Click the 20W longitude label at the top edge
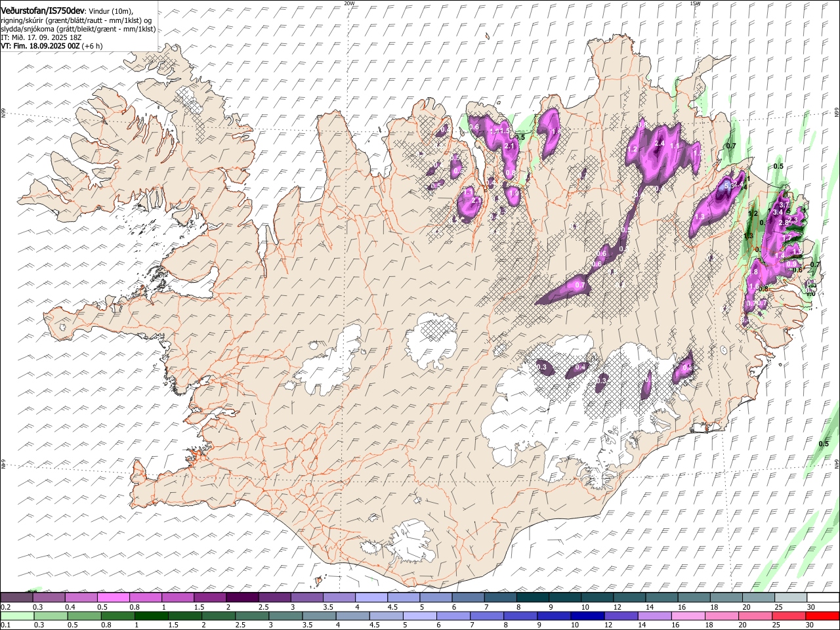The height and width of the screenshot is (630, 840). point(349,3)
